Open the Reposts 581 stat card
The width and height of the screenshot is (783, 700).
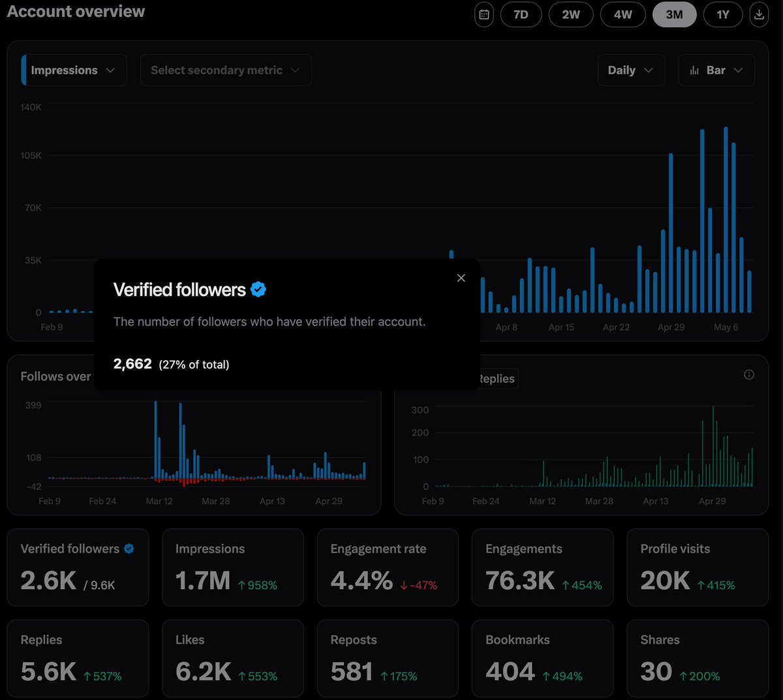(x=388, y=658)
